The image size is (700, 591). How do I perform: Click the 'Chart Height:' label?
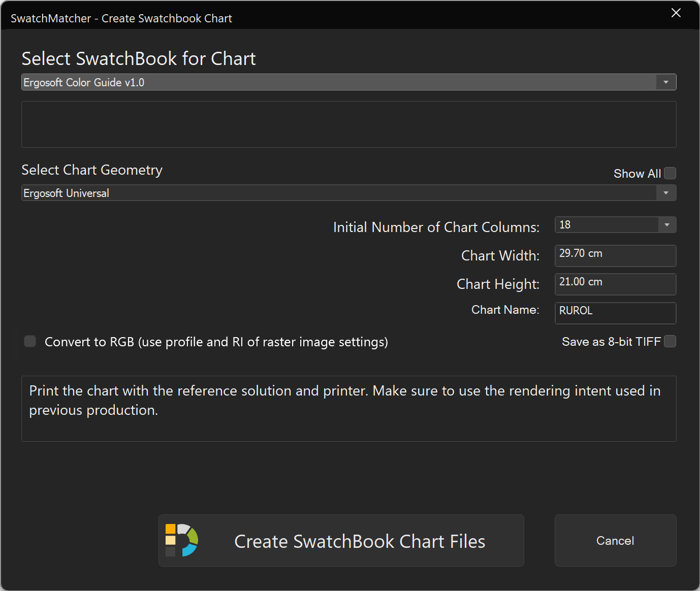click(498, 284)
